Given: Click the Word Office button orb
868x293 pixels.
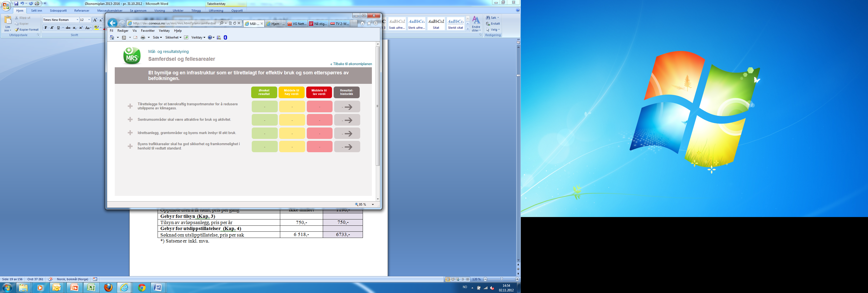Looking at the screenshot, I should click(x=6, y=5).
